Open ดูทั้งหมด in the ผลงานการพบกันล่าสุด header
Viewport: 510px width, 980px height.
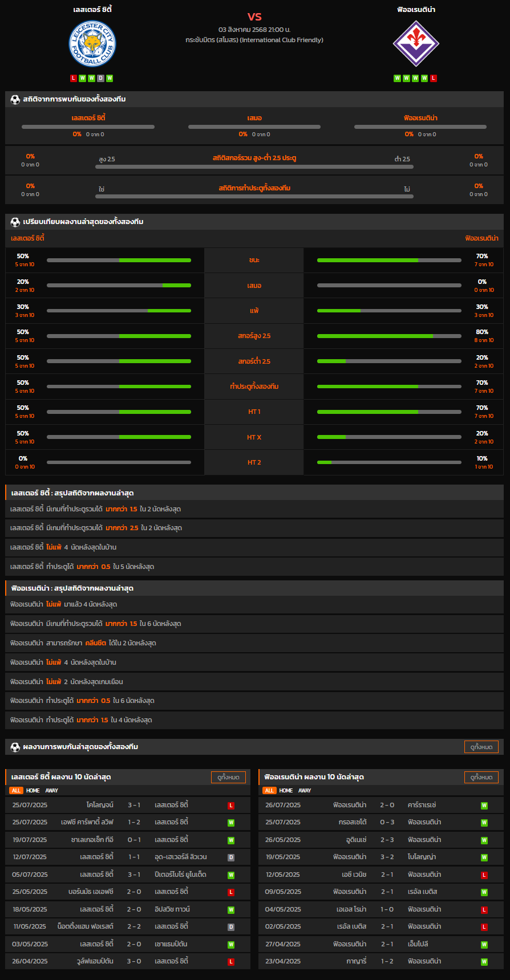[481, 747]
